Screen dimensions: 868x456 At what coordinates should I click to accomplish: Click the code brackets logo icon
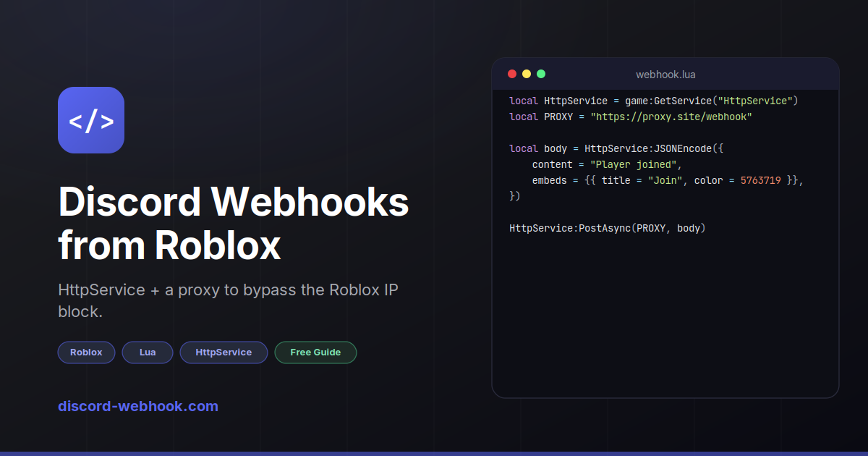tap(91, 120)
